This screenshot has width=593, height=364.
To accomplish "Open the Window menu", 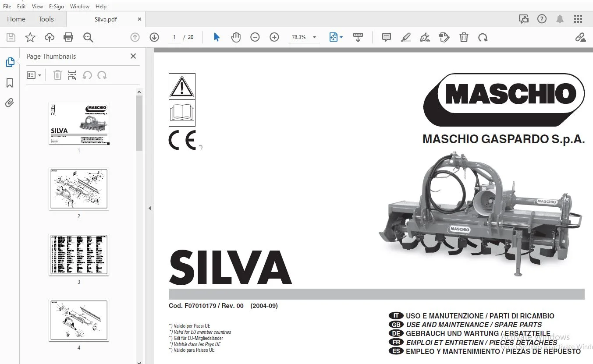I will pos(80,6).
